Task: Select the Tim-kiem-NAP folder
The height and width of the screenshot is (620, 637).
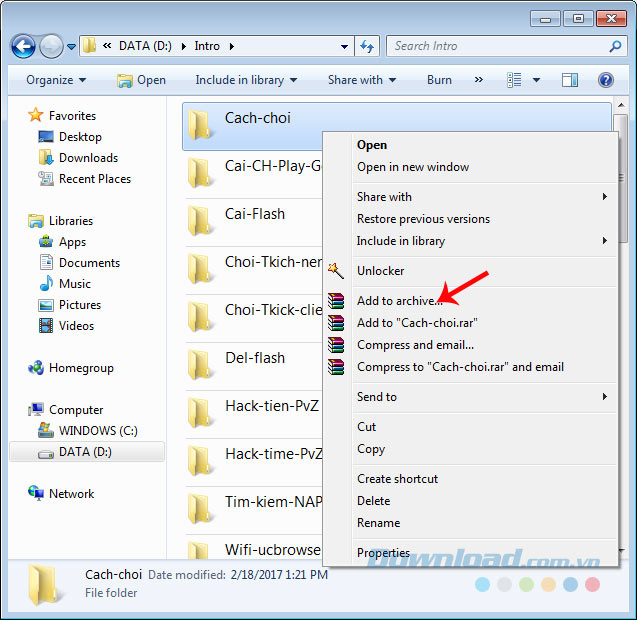Action: (273, 502)
